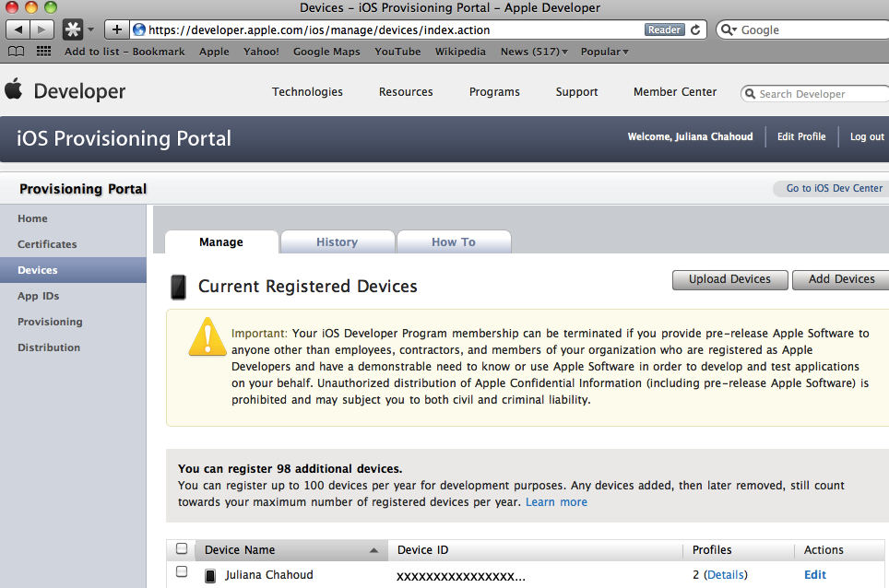Check the Juliana Chahoud device checkbox

(182, 572)
